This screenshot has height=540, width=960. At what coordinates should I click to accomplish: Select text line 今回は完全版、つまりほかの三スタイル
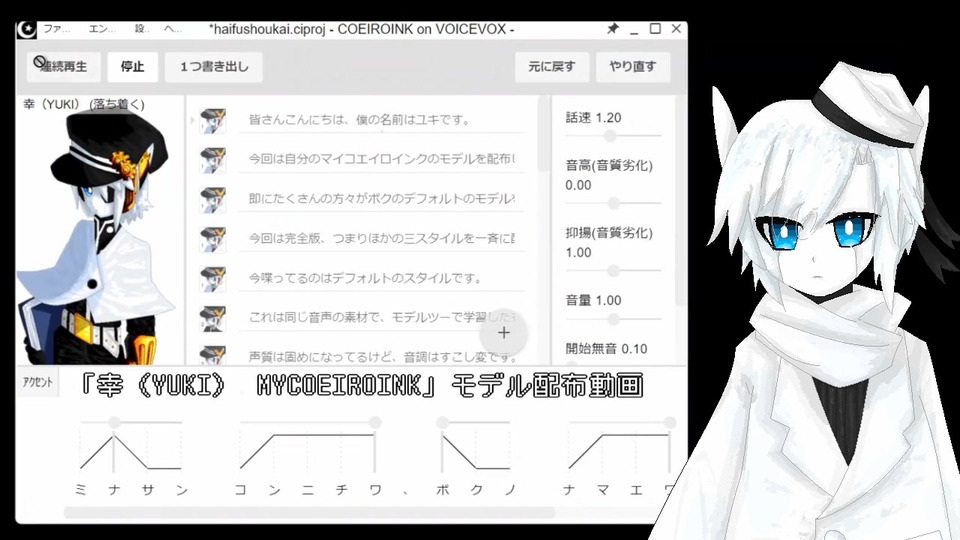click(381, 239)
